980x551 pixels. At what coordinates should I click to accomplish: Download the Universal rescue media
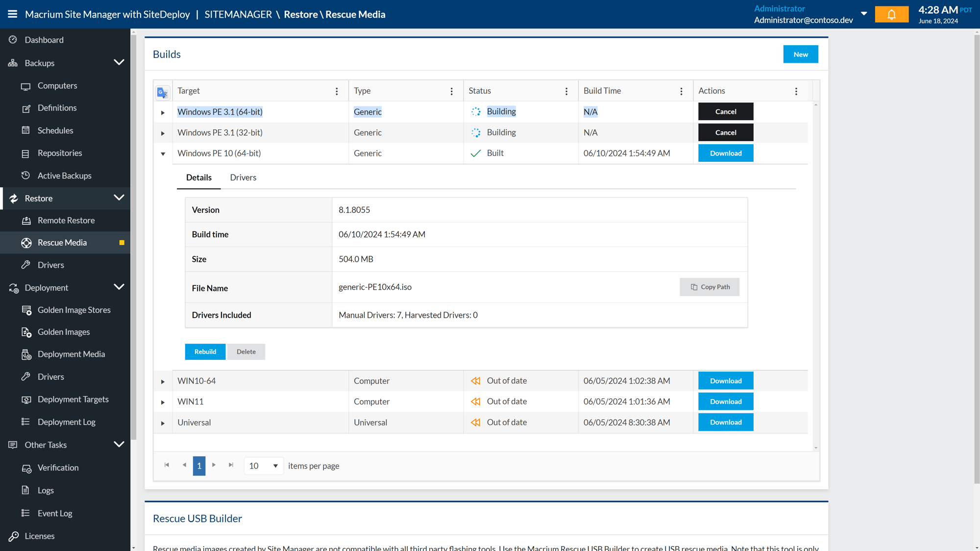pyautogui.click(x=726, y=423)
